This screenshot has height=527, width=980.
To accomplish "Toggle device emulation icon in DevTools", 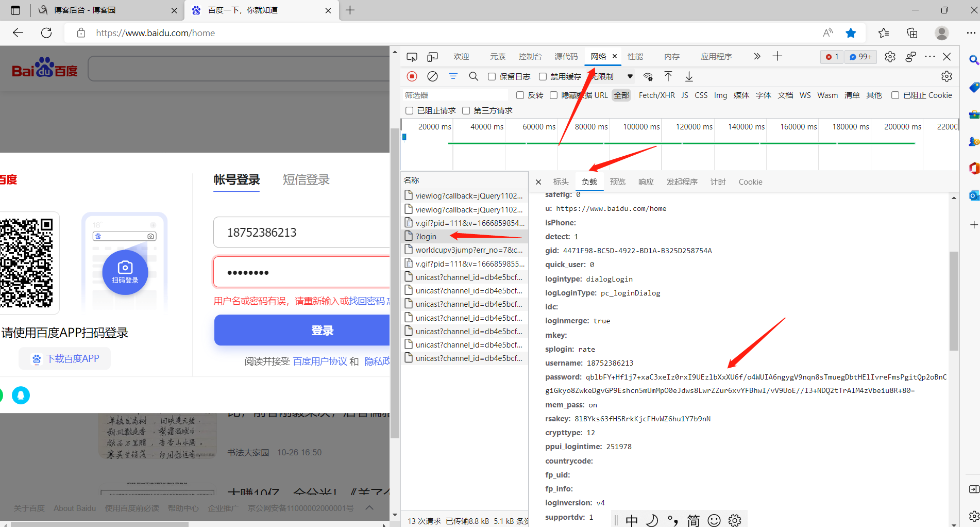I will point(433,57).
